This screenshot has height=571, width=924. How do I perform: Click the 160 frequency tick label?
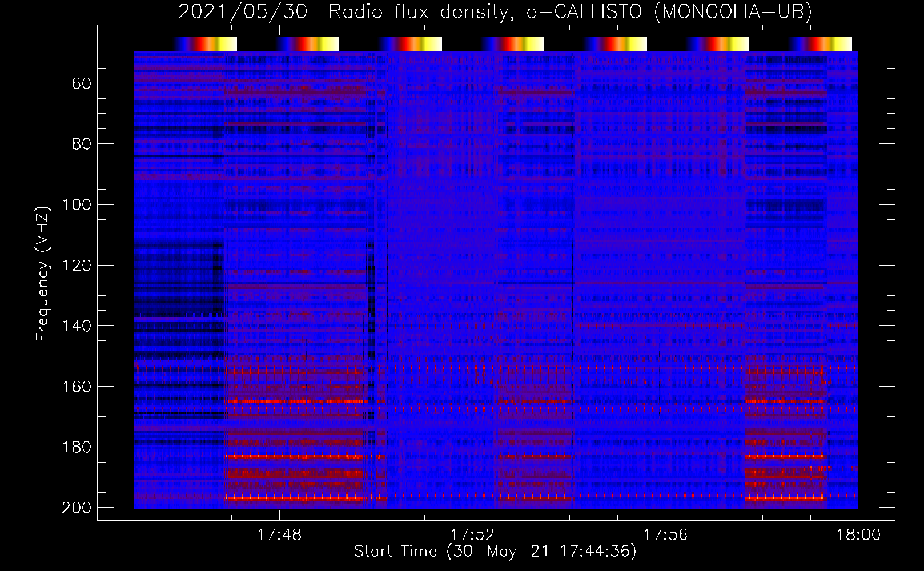point(77,387)
